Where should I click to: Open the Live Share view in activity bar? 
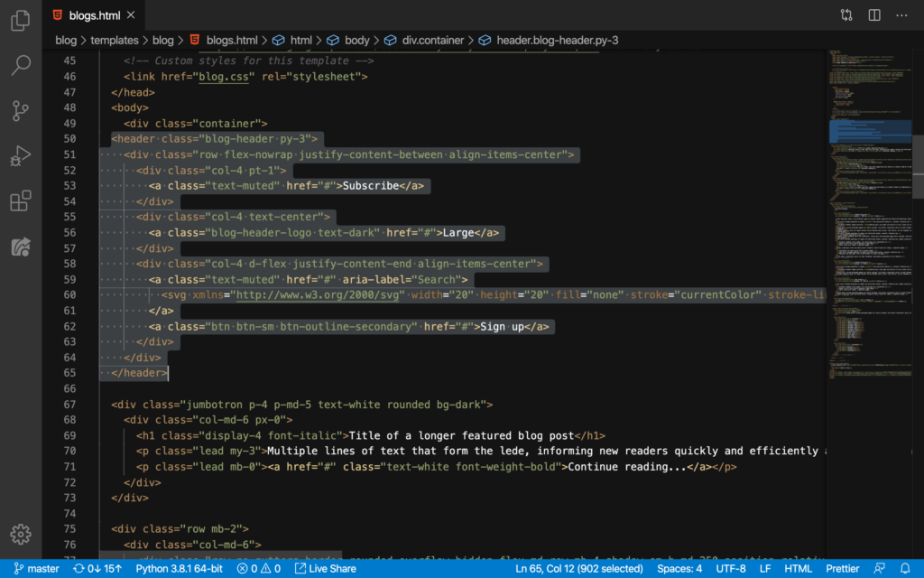click(x=21, y=247)
